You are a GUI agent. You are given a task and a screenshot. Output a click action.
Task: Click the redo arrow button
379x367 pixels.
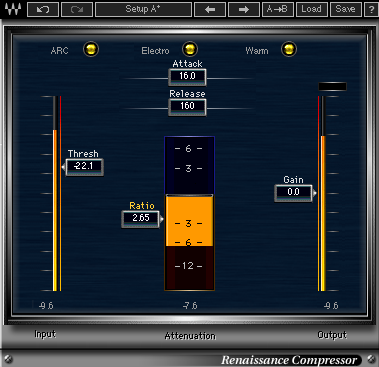click(x=77, y=9)
